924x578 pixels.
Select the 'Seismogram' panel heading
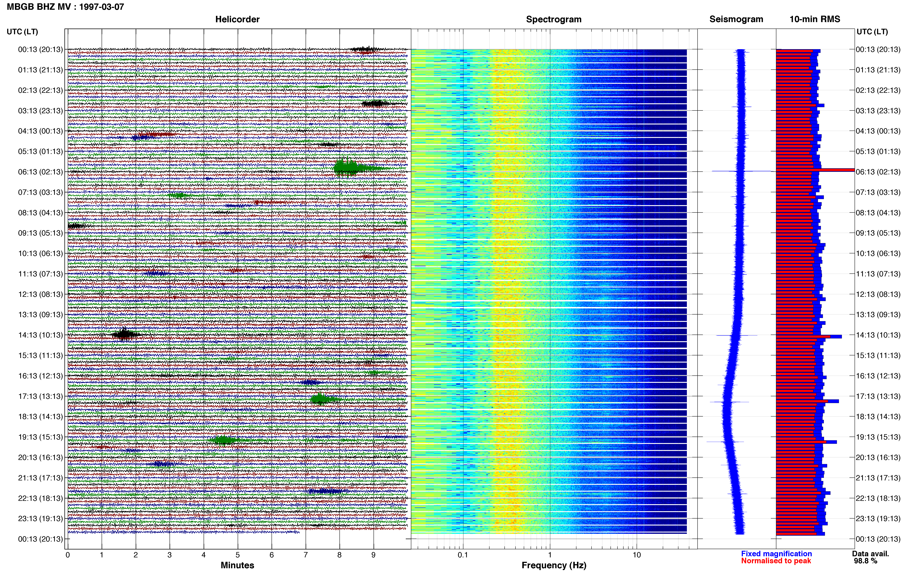coord(736,19)
